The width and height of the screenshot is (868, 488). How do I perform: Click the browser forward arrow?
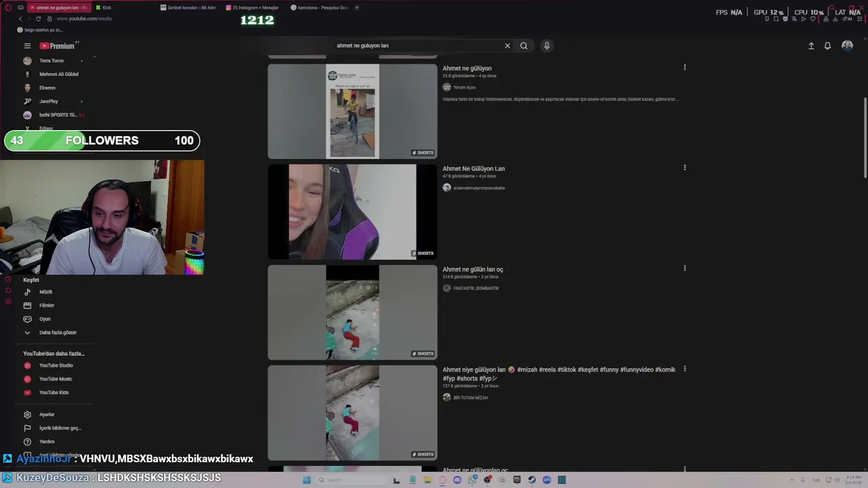click(x=28, y=19)
